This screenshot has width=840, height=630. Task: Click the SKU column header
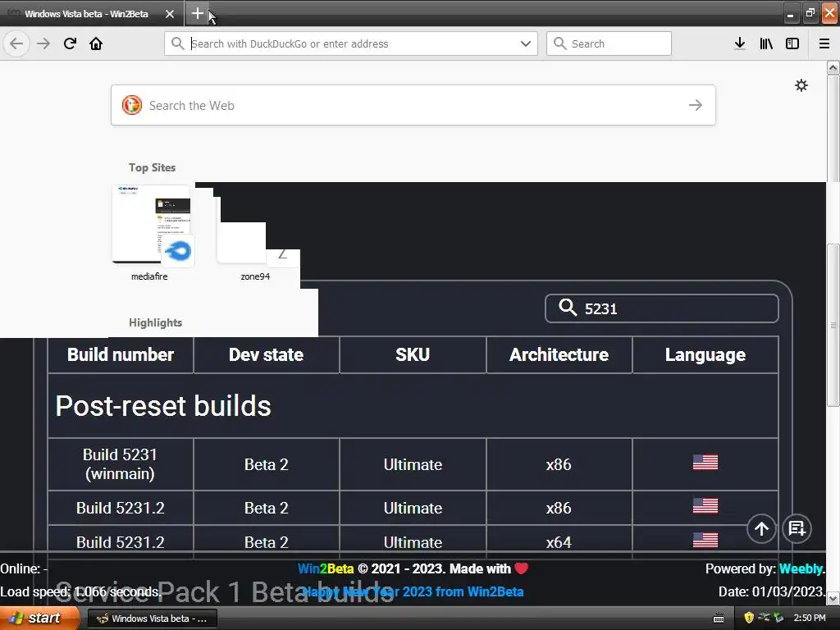[x=413, y=354]
